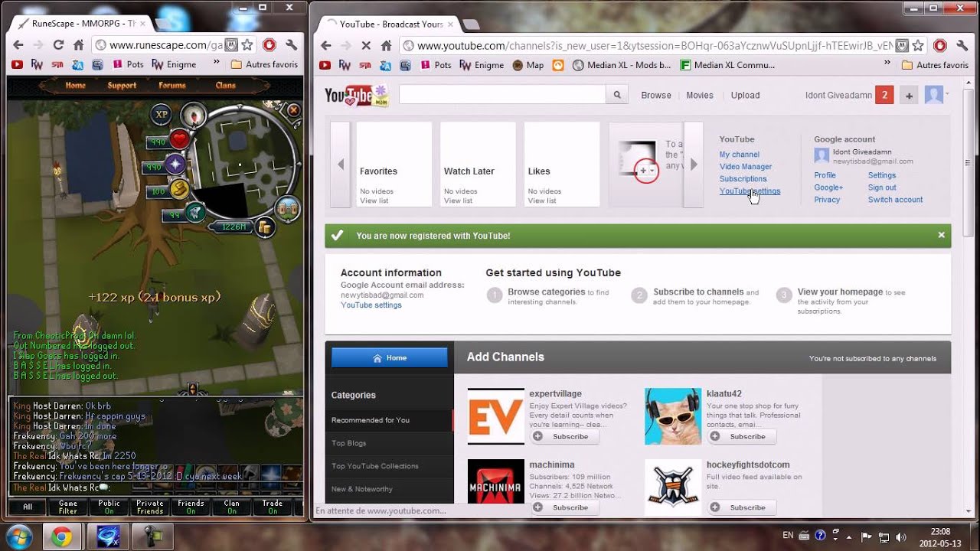Viewport: 980px width, 551px height.
Task: Bookmark the RuneScape page with star icon
Action: tap(249, 45)
